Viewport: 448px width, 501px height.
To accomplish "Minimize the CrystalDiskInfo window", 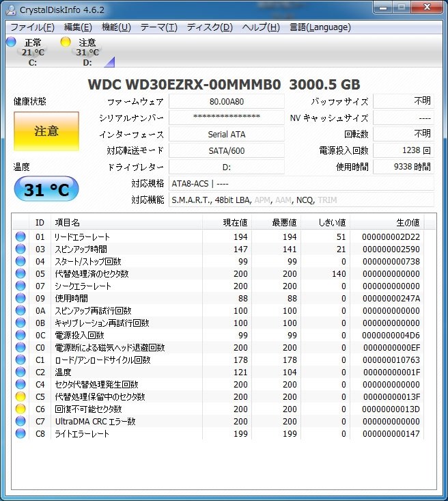I will point(383,8).
